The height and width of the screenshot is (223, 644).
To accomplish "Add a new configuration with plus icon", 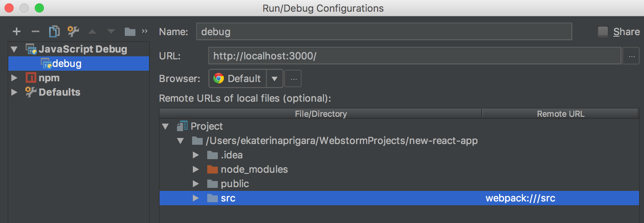I will (17, 31).
